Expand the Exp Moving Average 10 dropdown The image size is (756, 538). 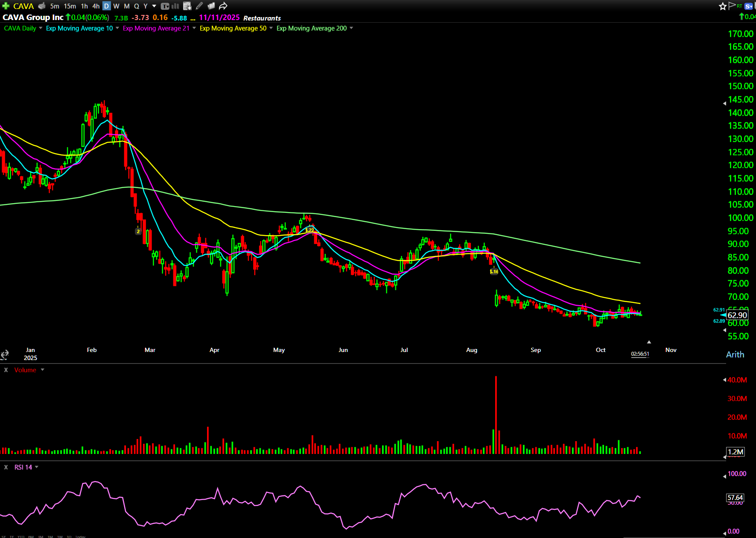click(117, 28)
